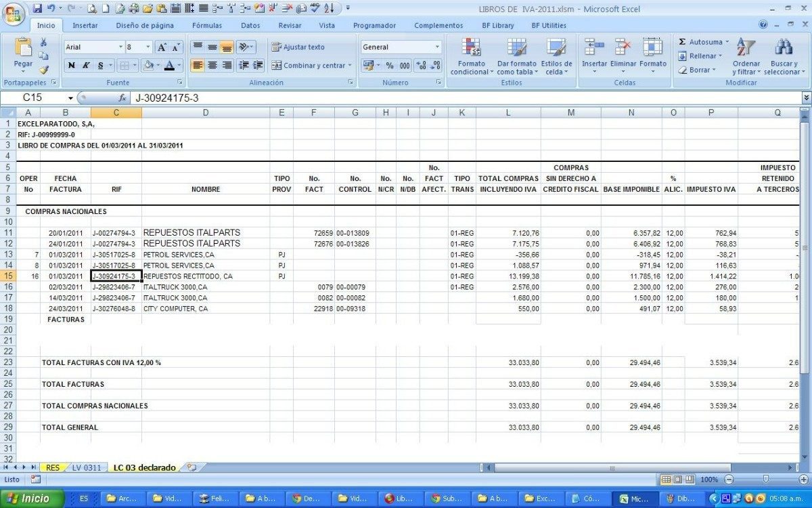Cut selection with the scissors icon

[x=44, y=43]
